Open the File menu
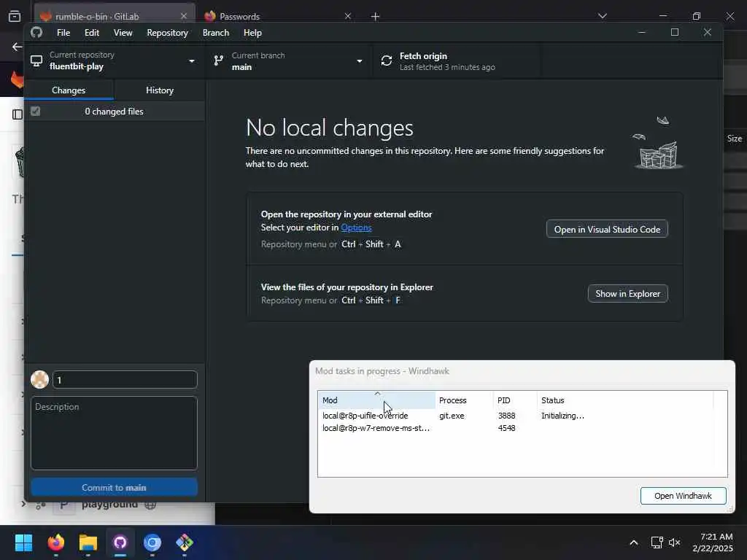Image resolution: width=747 pixels, height=560 pixels. click(63, 33)
